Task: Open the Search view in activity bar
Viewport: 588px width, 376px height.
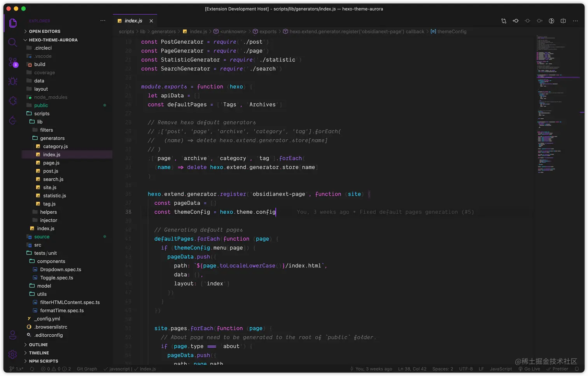Action: point(12,42)
